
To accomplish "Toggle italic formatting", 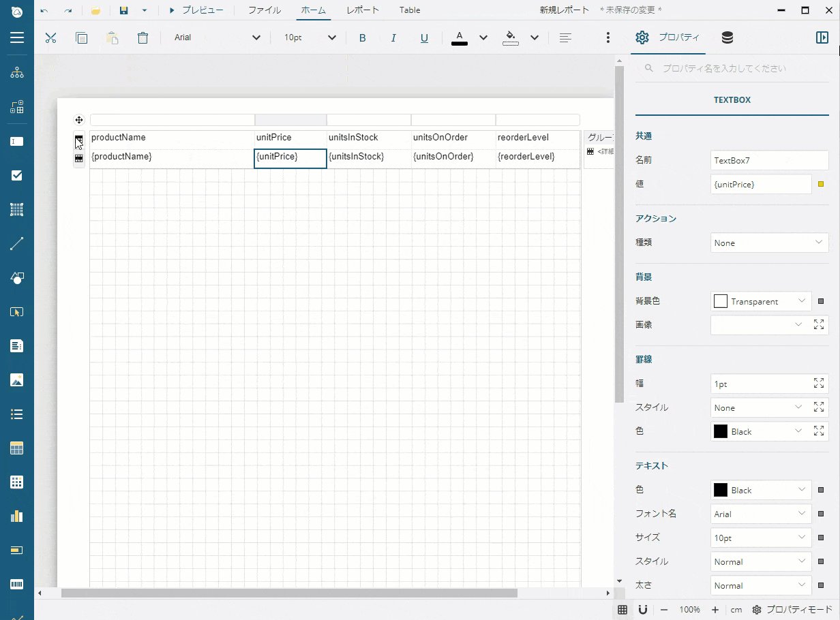I will click(393, 38).
